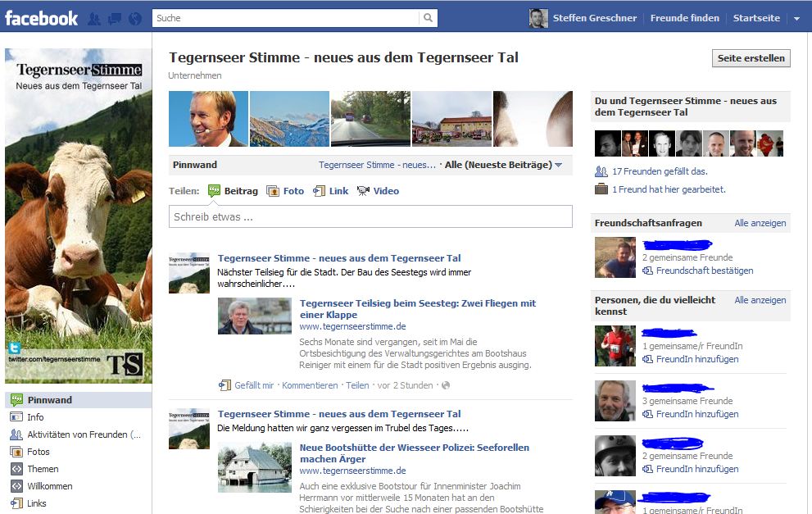This screenshot has height=514, width=812.
Task: Open messages icon in top bar
Action: pos(115,19)
